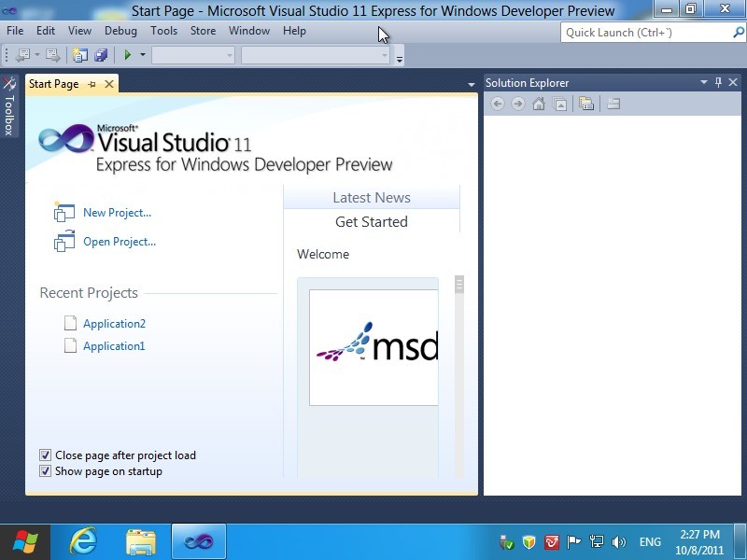The width and height of the screenshot is (747, 560).
Task: Click the Navigate Forward toolbar icon
Action: 53,55
